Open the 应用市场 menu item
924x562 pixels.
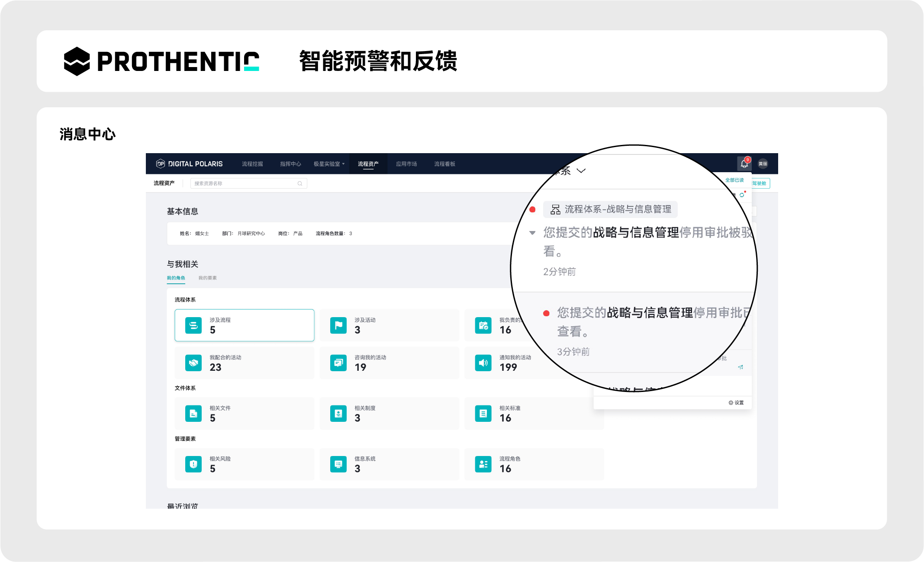pyautogui.click(x=406, y=164)
